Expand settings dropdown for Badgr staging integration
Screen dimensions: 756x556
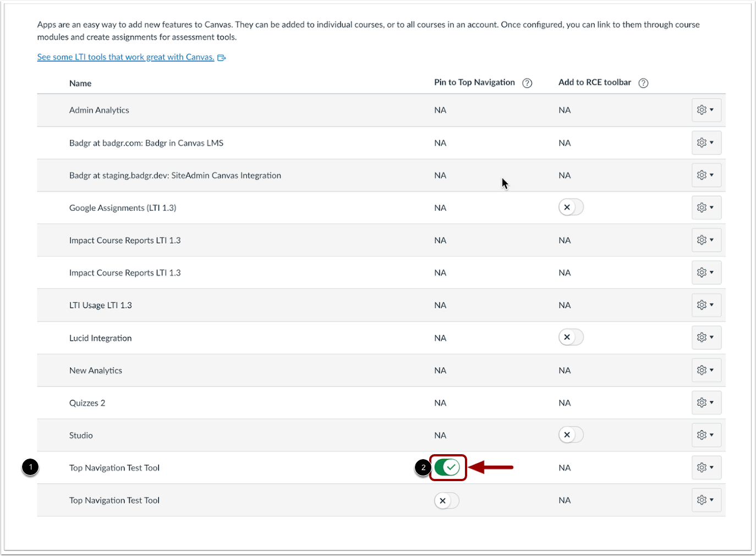(x=706, y=175)
